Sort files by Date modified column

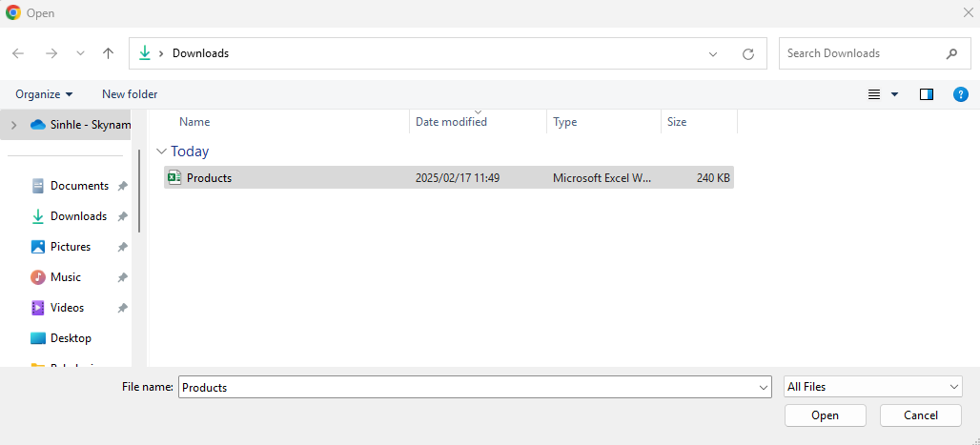click(451, 122)
